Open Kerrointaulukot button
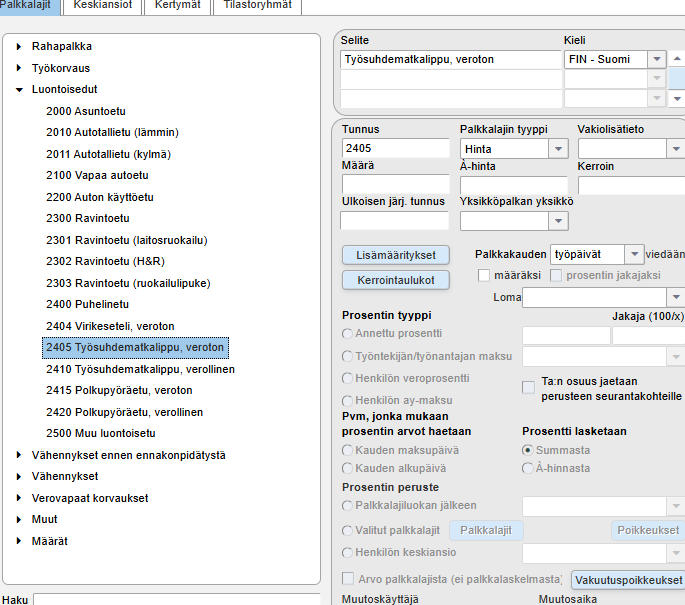The height and width of the screenshot is (605, 685). pyautogui.click(x=396, y=280)
